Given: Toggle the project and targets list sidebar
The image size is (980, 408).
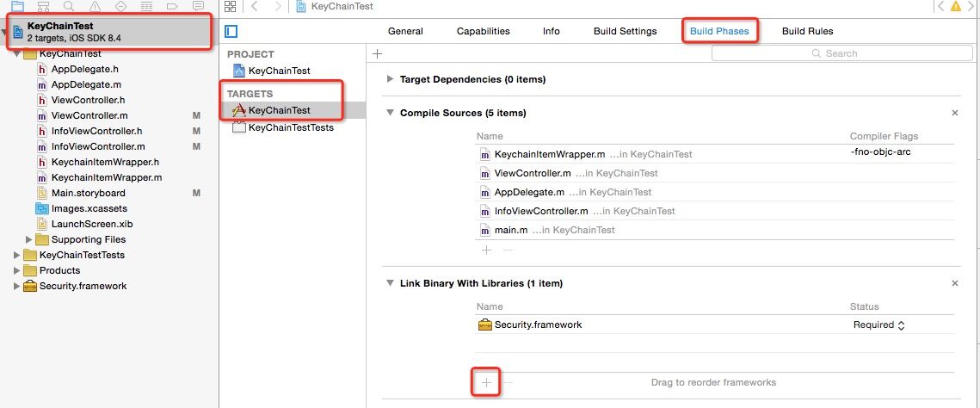Looking at the screenshot, I should (231, 31).
